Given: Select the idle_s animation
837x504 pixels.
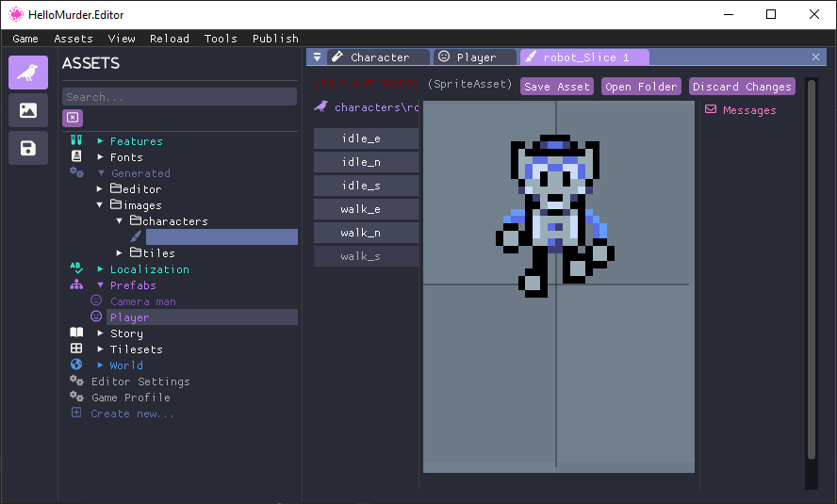Looking at the screenshot, I should tap(366, 186).
